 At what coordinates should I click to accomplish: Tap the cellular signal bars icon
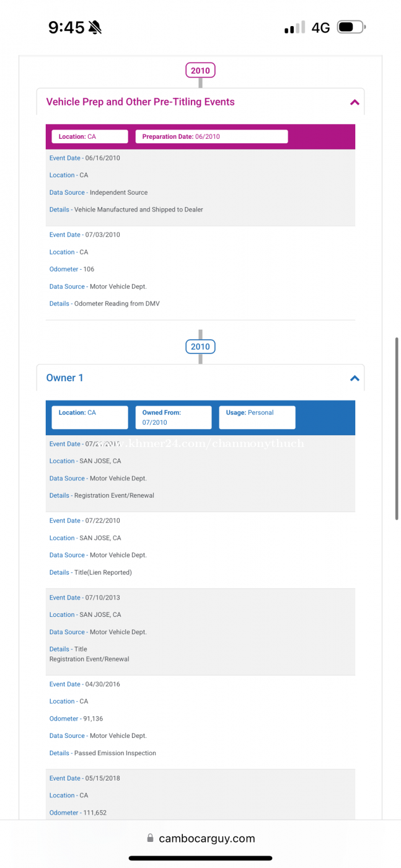294,27
